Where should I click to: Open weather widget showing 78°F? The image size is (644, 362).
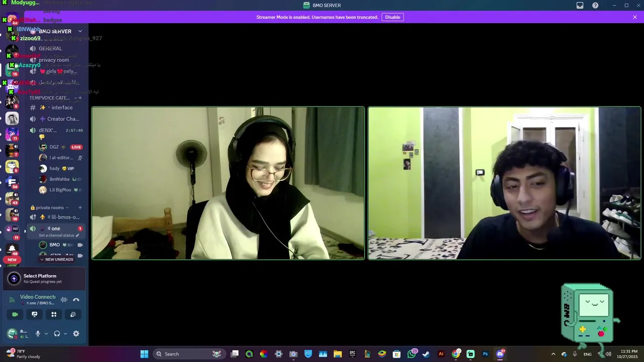pyautogui.click(x=23, y=354)
